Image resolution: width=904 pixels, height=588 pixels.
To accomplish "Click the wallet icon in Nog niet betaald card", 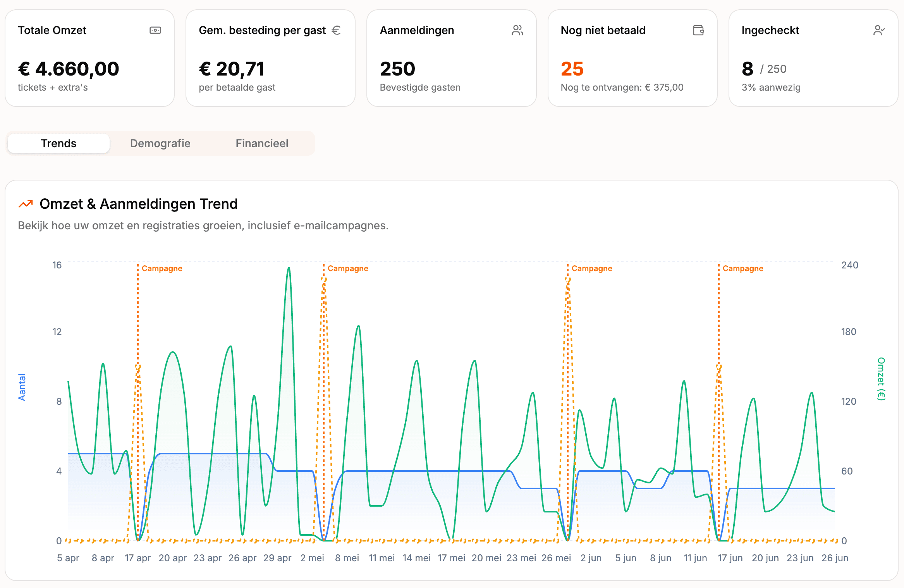I will [698, 30].
